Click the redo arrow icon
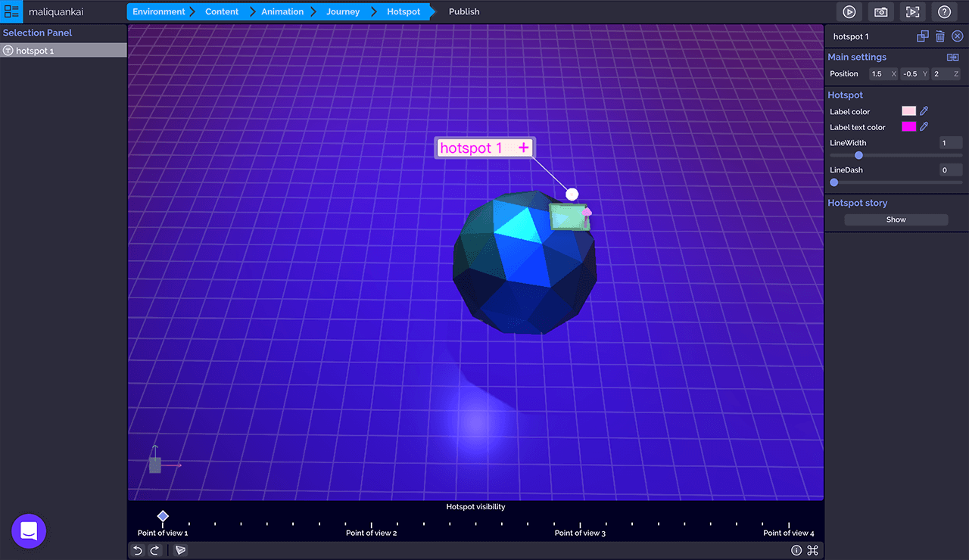 pyautogui.click(x=154, y=550)
